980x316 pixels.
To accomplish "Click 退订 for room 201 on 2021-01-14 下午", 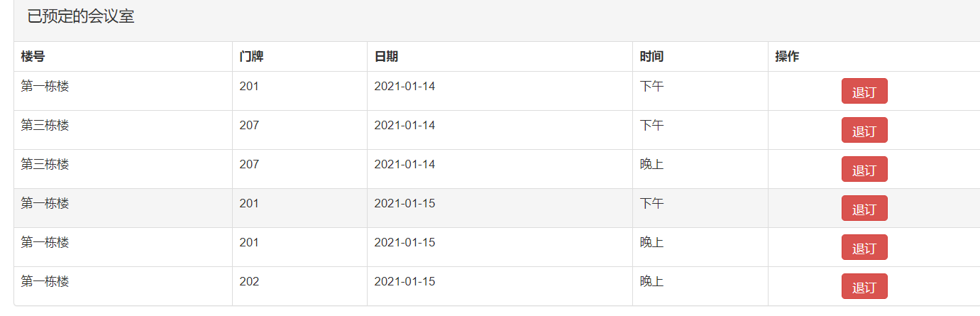I will click(864, 92).
